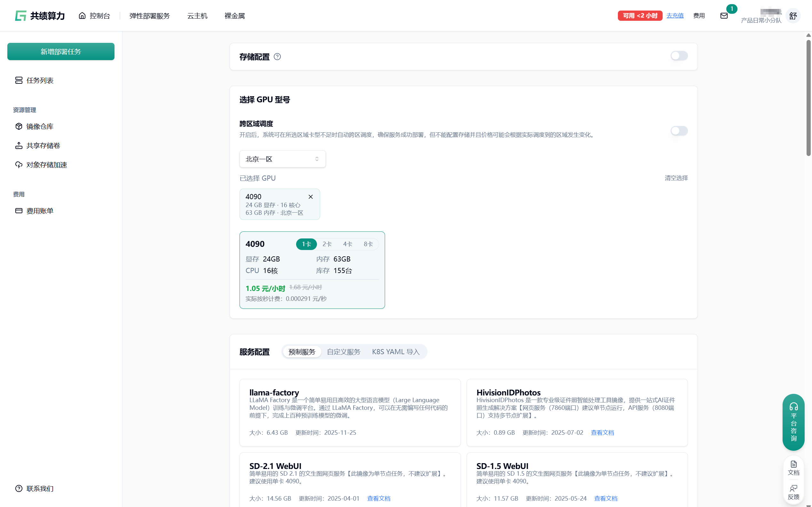Open the docs icon in floating panel
The width and height of the screenshot is (812, 507).
coord(793,468)
